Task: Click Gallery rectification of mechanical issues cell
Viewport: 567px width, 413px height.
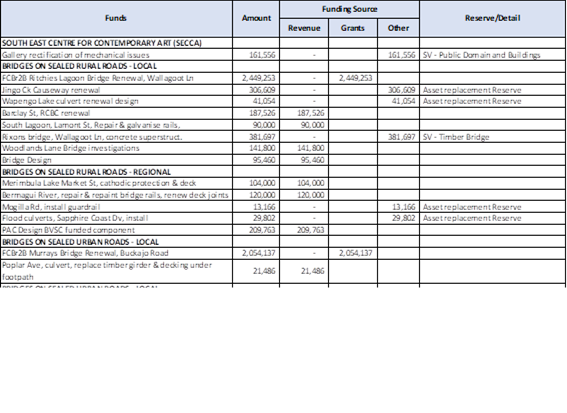Action: coord(116,55)
